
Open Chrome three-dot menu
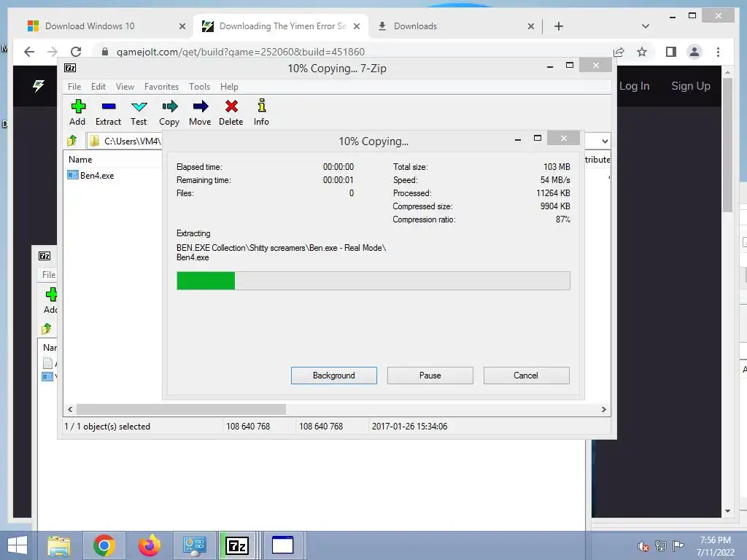tap(718, 52)
